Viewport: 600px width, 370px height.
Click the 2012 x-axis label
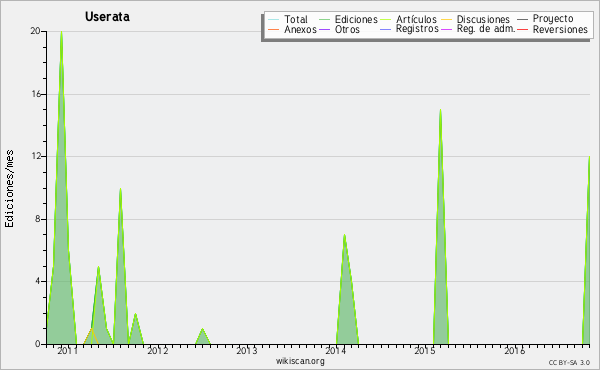click(158, 350)
